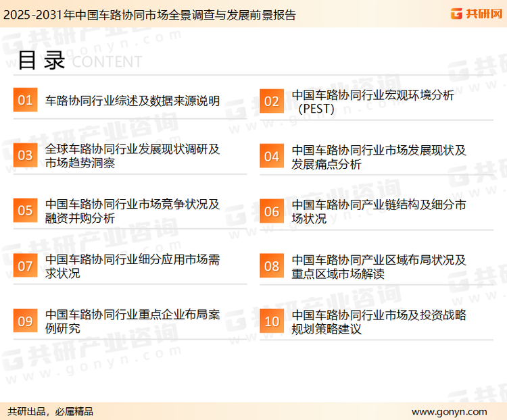Open chapter on 市场竞争状况及融资并购分析

click(x=132, y=211)
